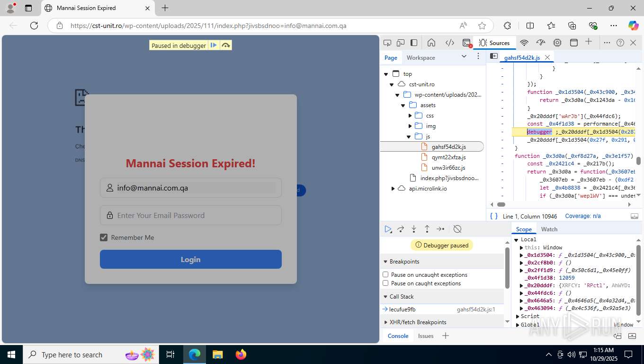Open File Explorer from the taskbar
The height and width of the screenshot is (364, 644).
(x=217, y=355)
